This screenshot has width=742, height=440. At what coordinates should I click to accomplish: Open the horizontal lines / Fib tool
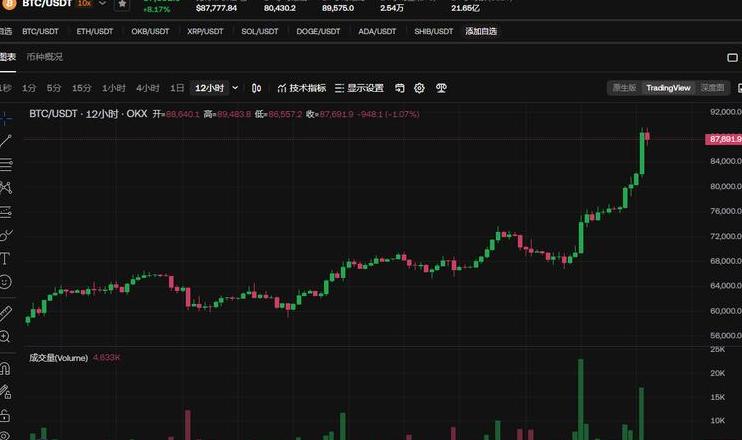tap(6, 164)
